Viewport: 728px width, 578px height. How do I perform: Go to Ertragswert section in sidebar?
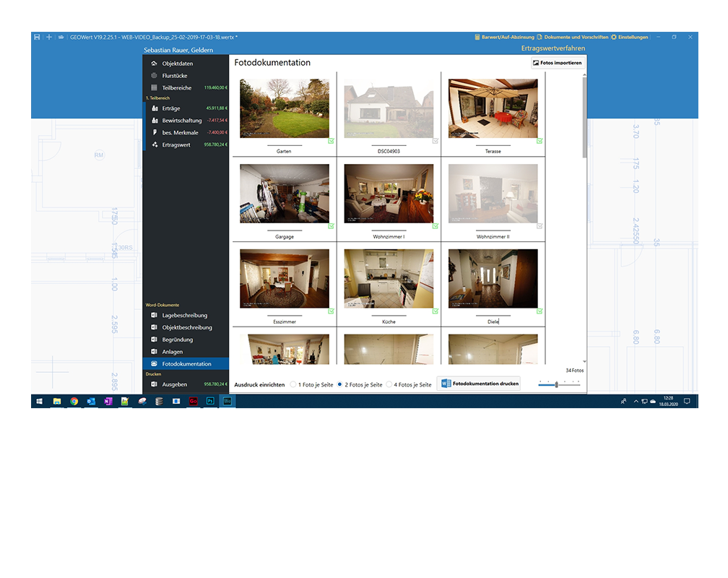tap(177, 144)
